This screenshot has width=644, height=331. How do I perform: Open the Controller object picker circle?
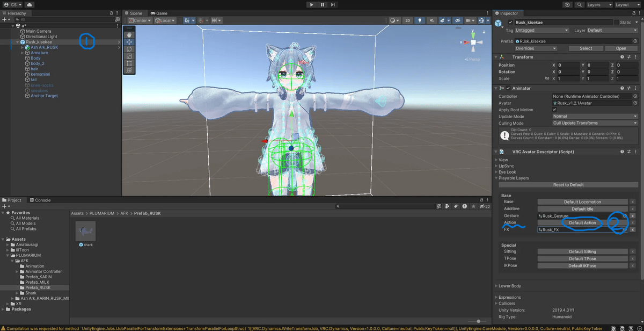635,96
